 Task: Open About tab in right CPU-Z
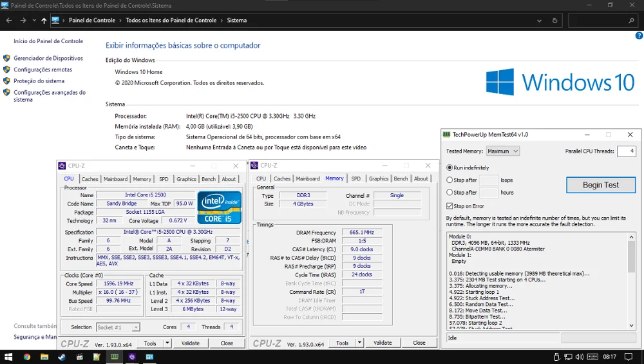pyautogui.click(x=421, y=178)
